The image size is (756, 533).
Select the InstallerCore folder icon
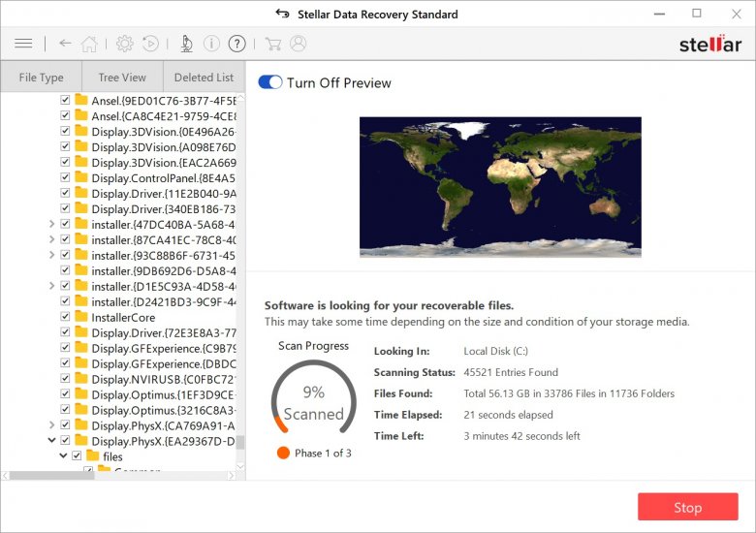81,317
